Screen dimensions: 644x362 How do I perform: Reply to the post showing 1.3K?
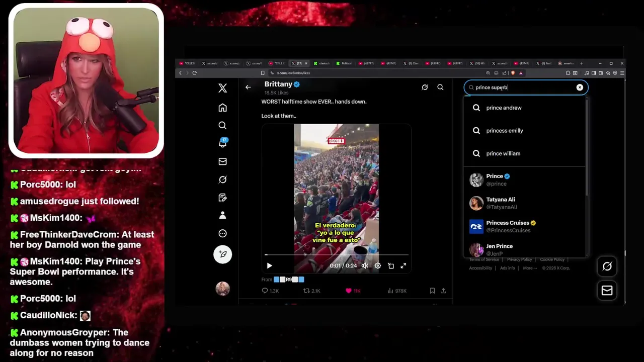click(x=270, y=291)
